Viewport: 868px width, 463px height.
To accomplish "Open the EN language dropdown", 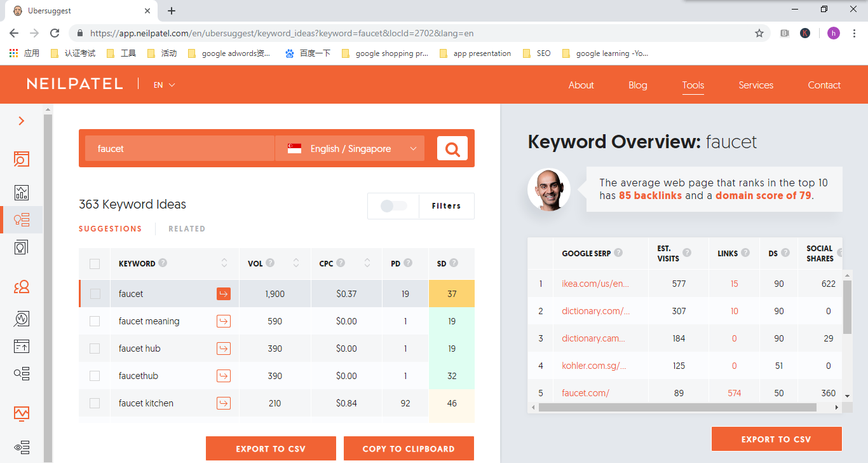I will click(x=164, y=85).
